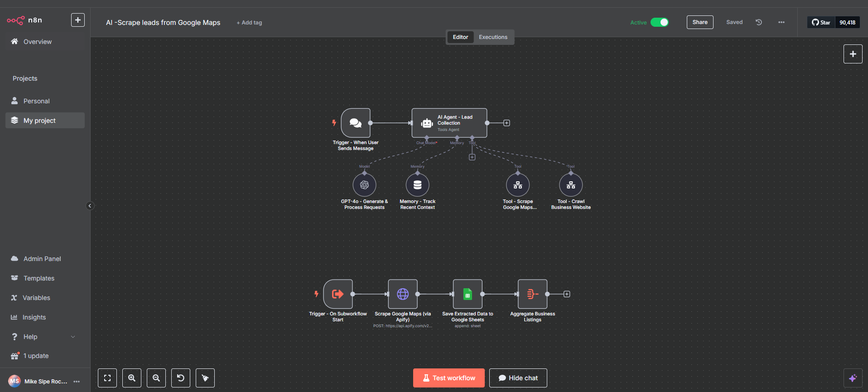Select the Aggregate Business Listings node

533,294
